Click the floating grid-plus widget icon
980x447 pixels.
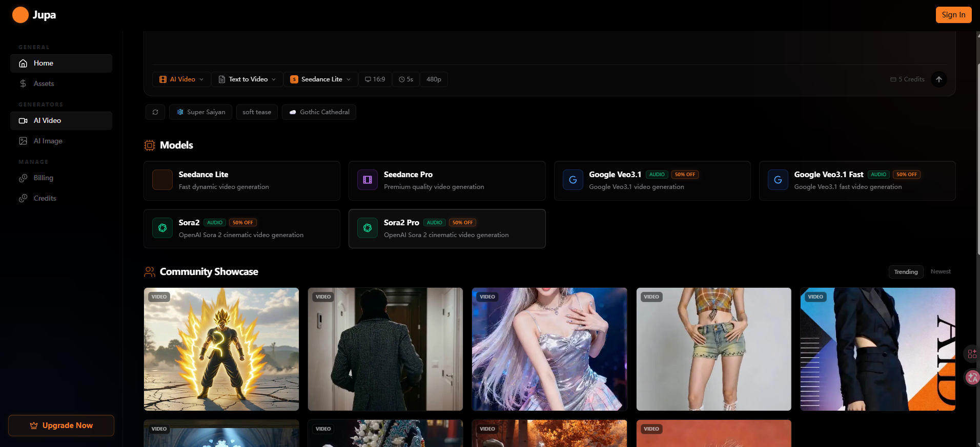click(972, 353)
